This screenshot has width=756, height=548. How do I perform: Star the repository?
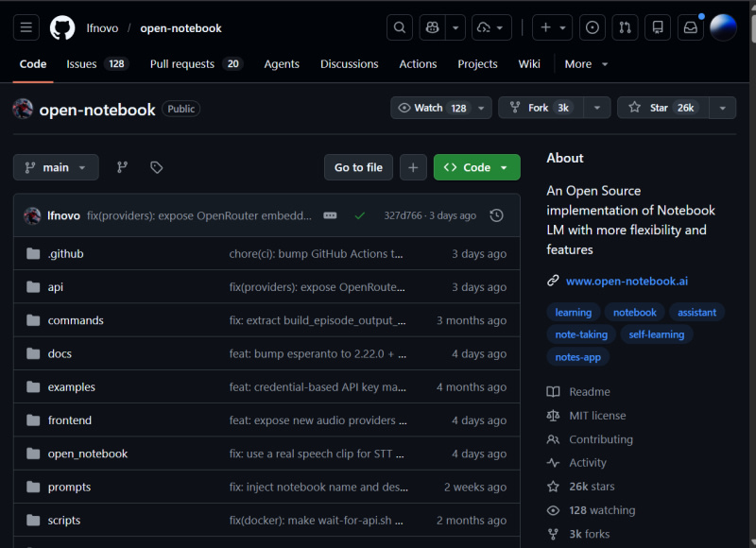(x=663, y=108)
